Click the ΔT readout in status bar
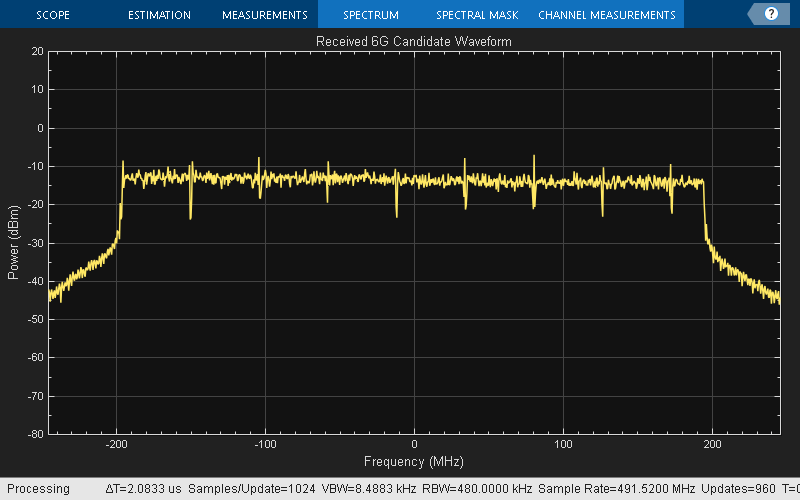800x500 pixels. click(x=142, y=489)
